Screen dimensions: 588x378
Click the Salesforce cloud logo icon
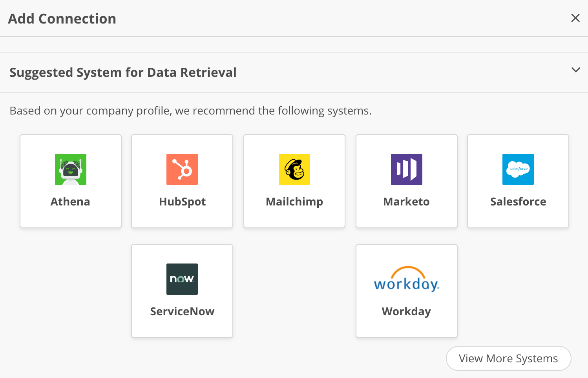pos(518,169)
